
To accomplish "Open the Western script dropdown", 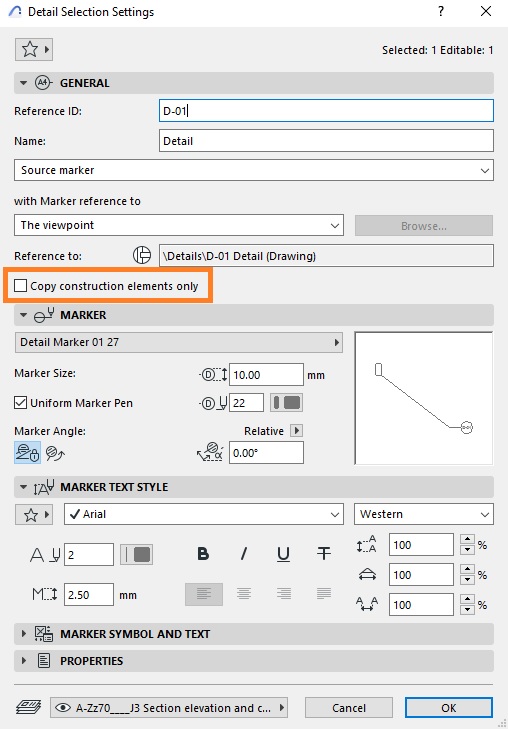I will pyautogui.click(x=424, y=514).
